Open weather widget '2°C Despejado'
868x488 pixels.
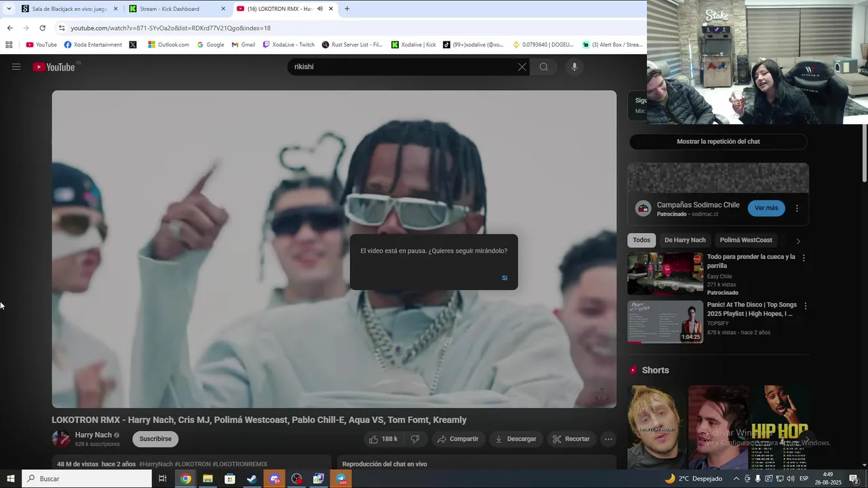(694, 479)
